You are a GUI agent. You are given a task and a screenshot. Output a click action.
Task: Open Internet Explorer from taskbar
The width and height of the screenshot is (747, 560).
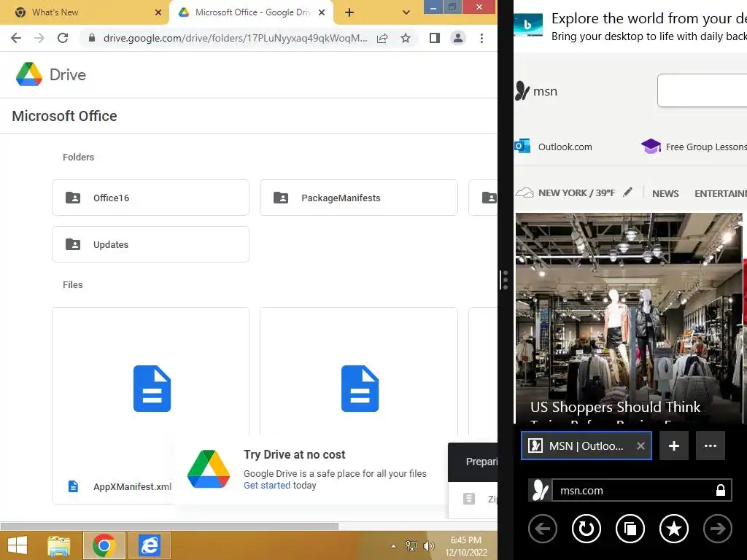click(x=149, y=545)
